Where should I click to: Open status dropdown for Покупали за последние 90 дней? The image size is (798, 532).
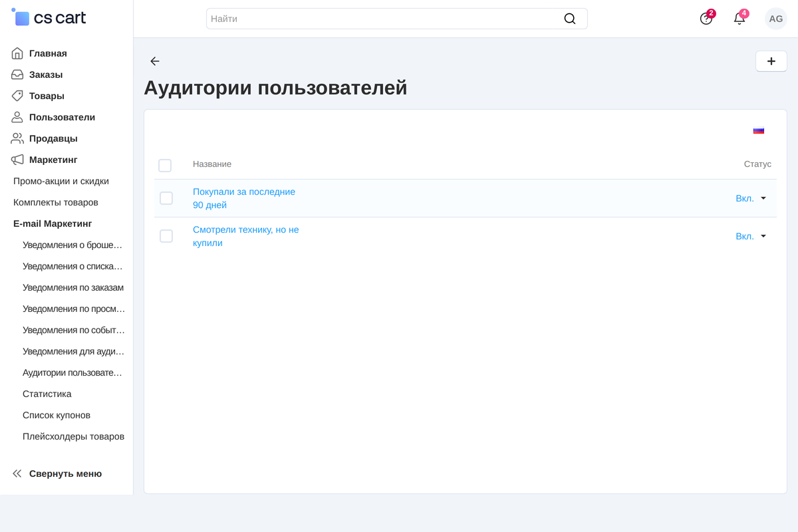pyautogui.click(x=751, y=198)
